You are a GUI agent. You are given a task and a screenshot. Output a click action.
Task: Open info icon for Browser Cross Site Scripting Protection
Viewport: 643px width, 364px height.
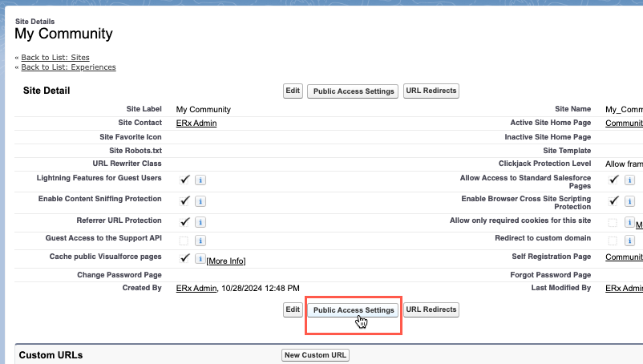coord(630,201)
